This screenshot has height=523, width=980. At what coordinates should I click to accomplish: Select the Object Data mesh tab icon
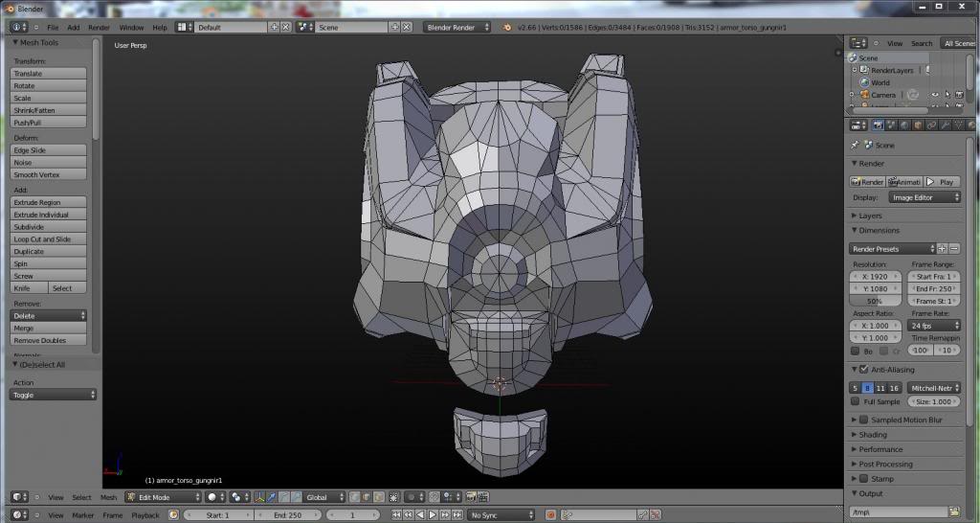[958, 125]
